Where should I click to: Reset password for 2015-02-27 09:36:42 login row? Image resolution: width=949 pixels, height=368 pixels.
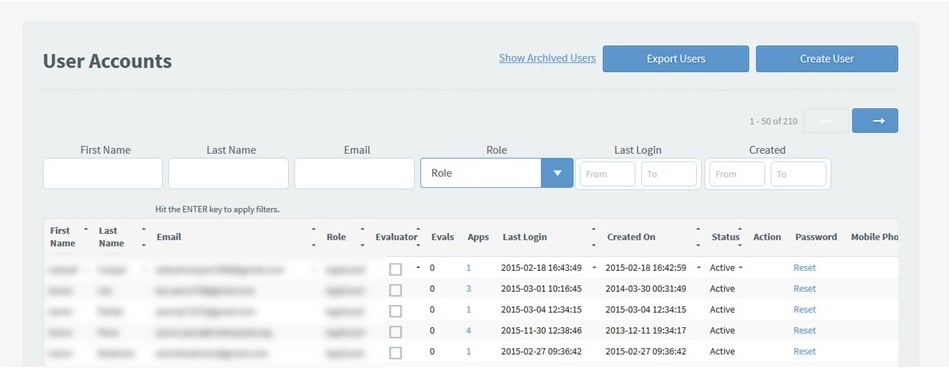pyautogui.click(x=804, y=351)
